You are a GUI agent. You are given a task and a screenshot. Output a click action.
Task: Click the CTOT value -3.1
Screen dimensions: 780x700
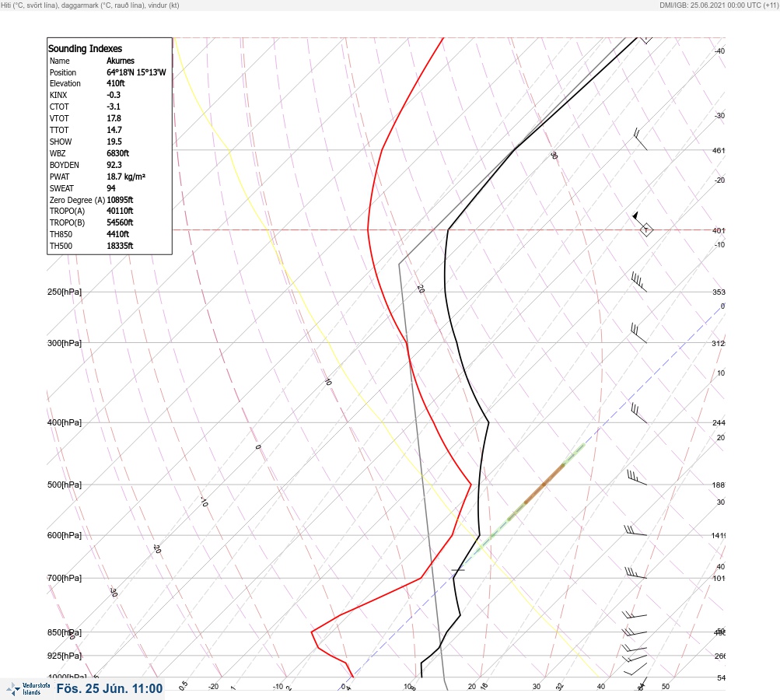(x=114, y=107)
